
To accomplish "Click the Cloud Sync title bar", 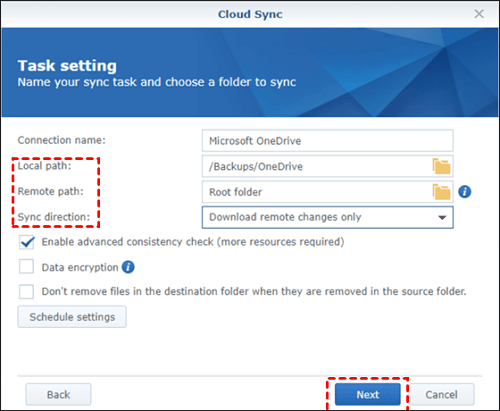I will coord(250,14).
